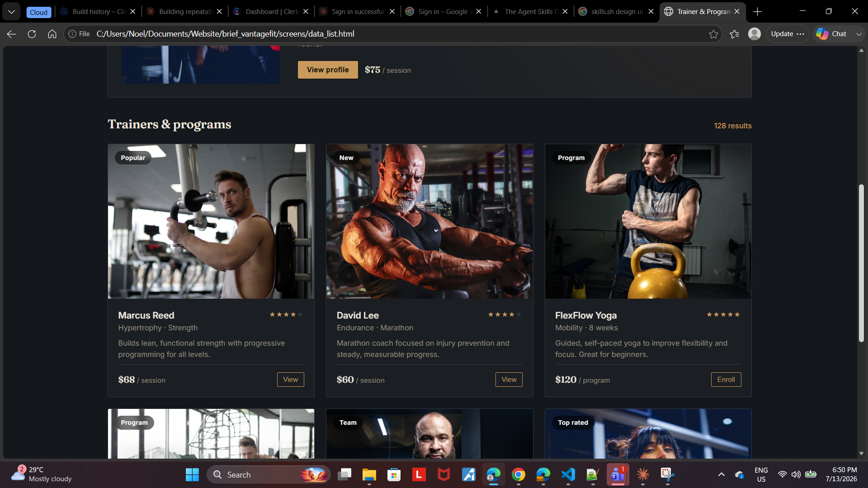Click View button on David Lee card
The image size is (868, 488).
[509, 380]
